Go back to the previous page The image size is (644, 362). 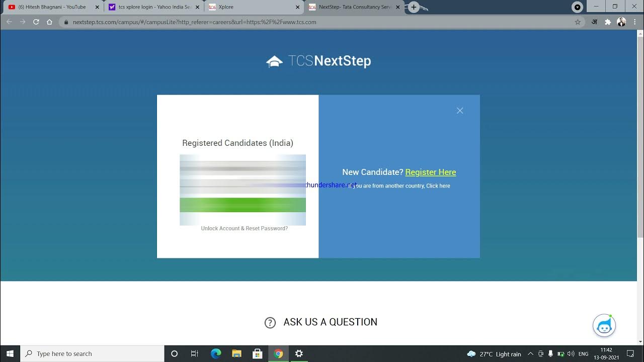click(x=9, y=22)
